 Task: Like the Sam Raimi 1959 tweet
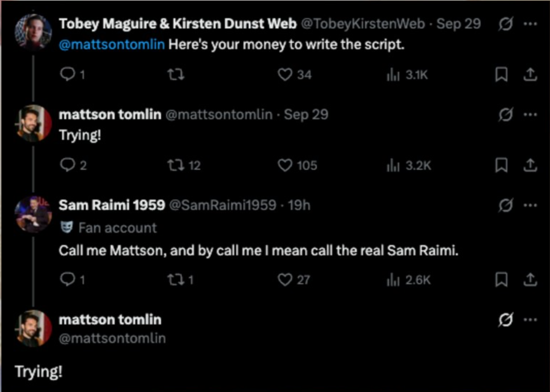tap(285, 279)
